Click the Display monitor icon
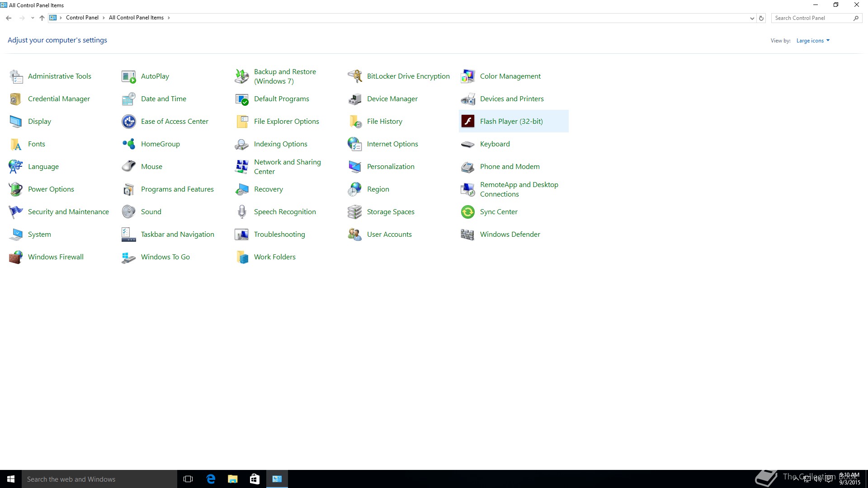This screenshot has height=488, width=868. 16,122
